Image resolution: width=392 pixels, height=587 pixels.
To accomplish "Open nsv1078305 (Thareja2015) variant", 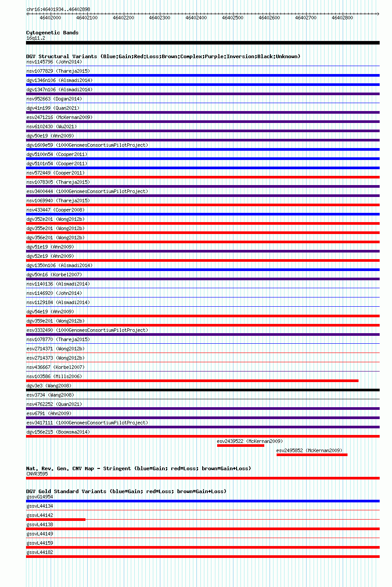I will tap(58, 182).
